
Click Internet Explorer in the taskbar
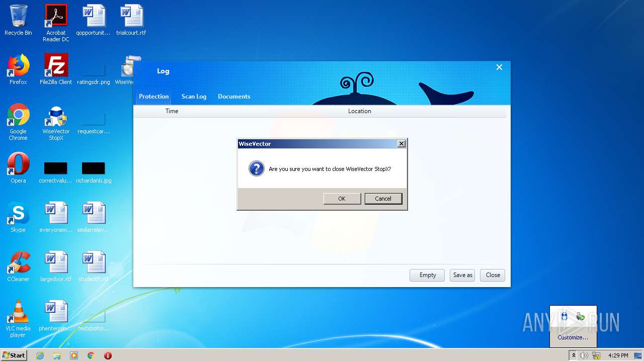click(x=40, y=355)
